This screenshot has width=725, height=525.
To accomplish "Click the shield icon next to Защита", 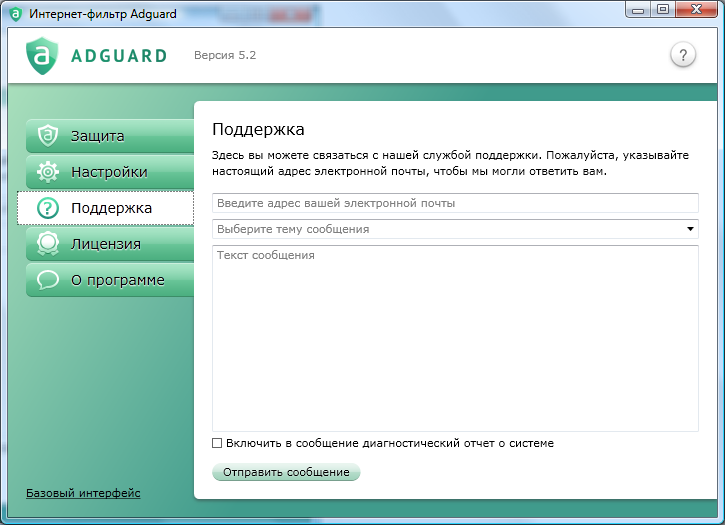I will click(x=48, y=136).
